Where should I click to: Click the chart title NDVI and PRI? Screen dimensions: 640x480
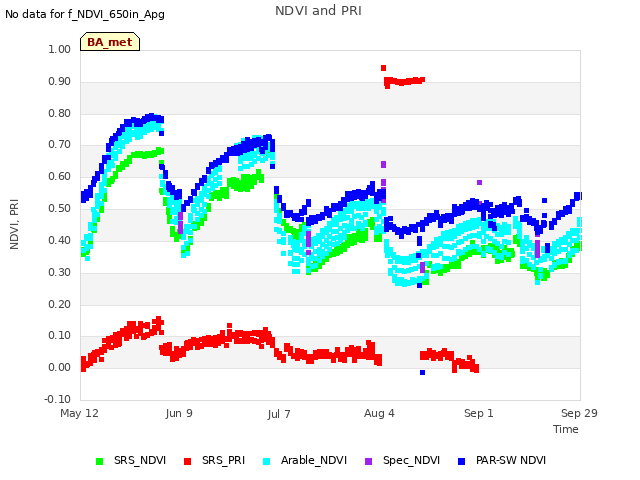pos(318,11)
